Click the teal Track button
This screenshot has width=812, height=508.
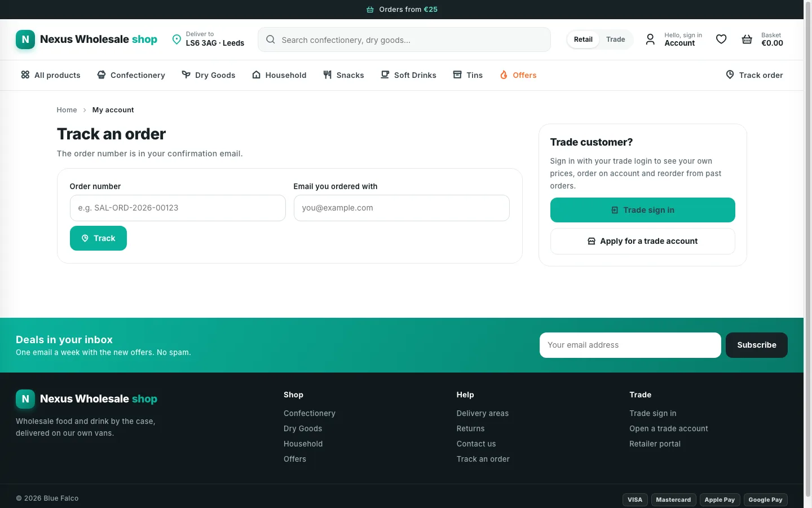click(98, 238)
